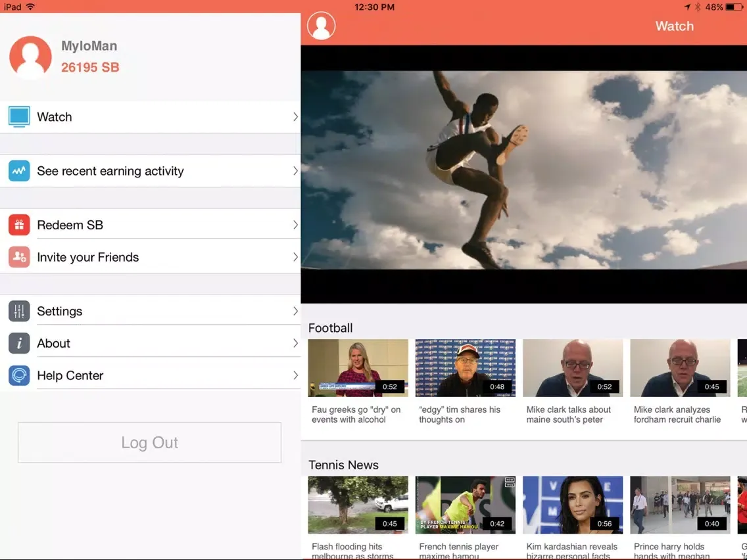The height and width of the screenshot is (560, 747).
Task: Click the Mike clark talks about maine south's caption
Action: pyautogui.click(x=568, y=414)
